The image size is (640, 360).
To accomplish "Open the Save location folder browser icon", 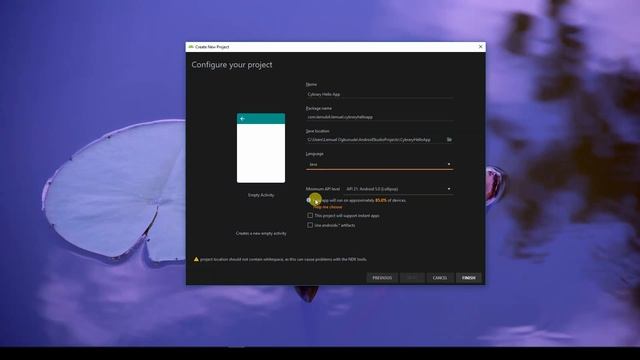I will pyautogui.click(x=449, y=140).
